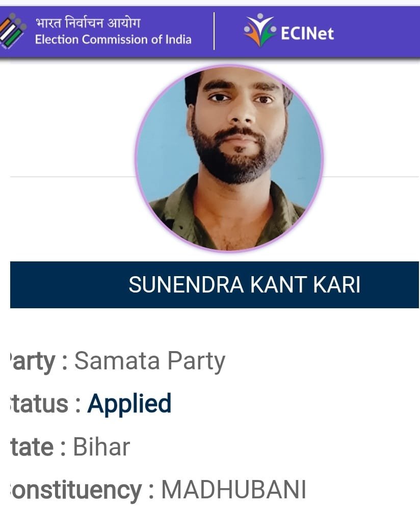
Task: Select the MADHUBANI constituency value
Action: (x=233, y=490)
